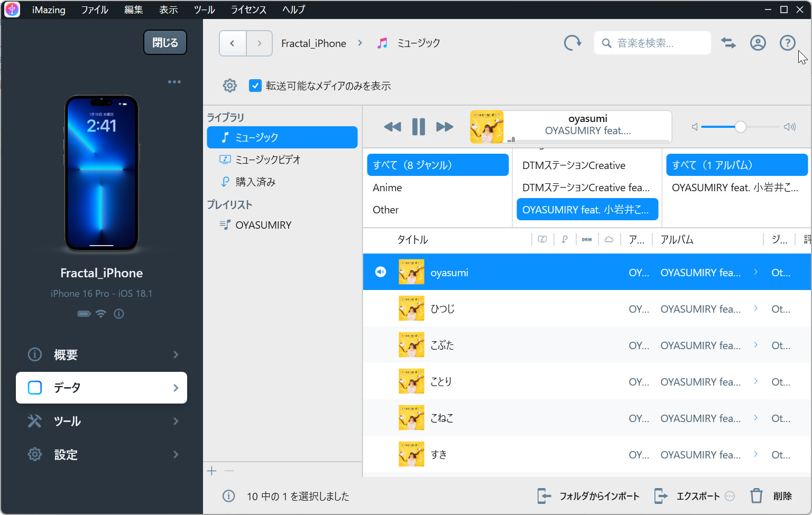This screenshot has height=515, width=812.
Task: Add a new playlist with plus icon
Action: click(212, 471)
